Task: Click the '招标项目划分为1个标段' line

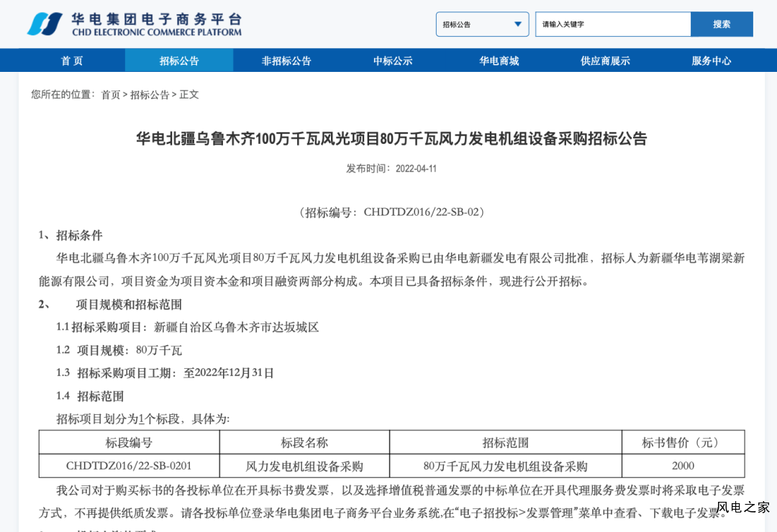Action: pos(142,419)
